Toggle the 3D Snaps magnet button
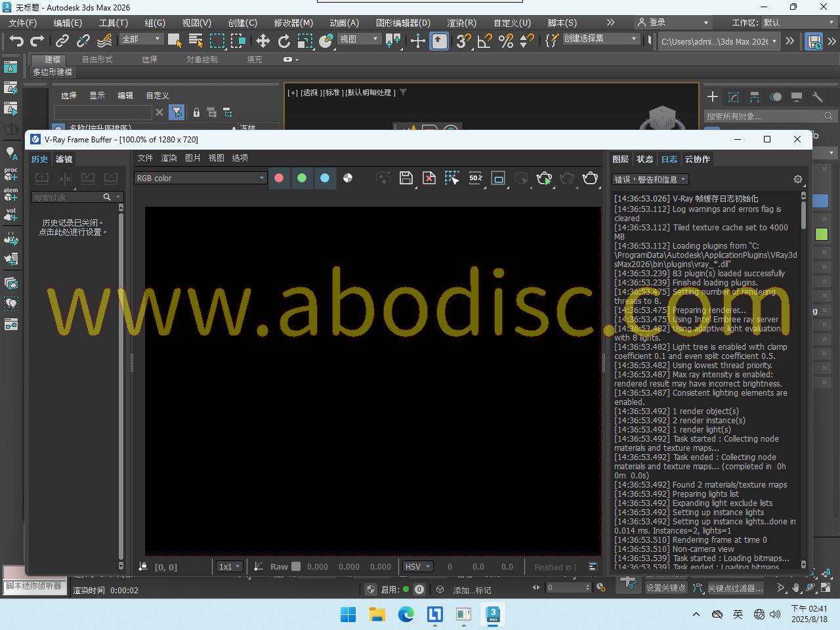Image resolution: width=840 pixels, height=630 pixels. (463, 41)
